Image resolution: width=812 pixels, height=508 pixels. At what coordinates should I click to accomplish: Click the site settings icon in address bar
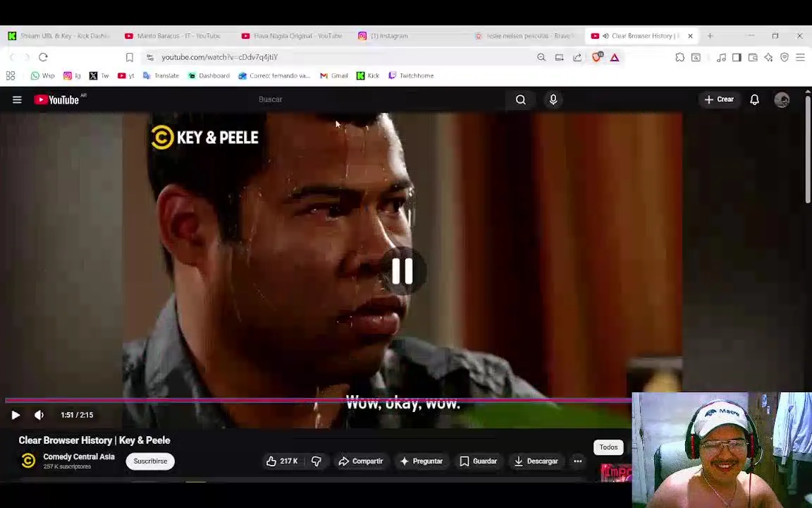pos(150,57)
